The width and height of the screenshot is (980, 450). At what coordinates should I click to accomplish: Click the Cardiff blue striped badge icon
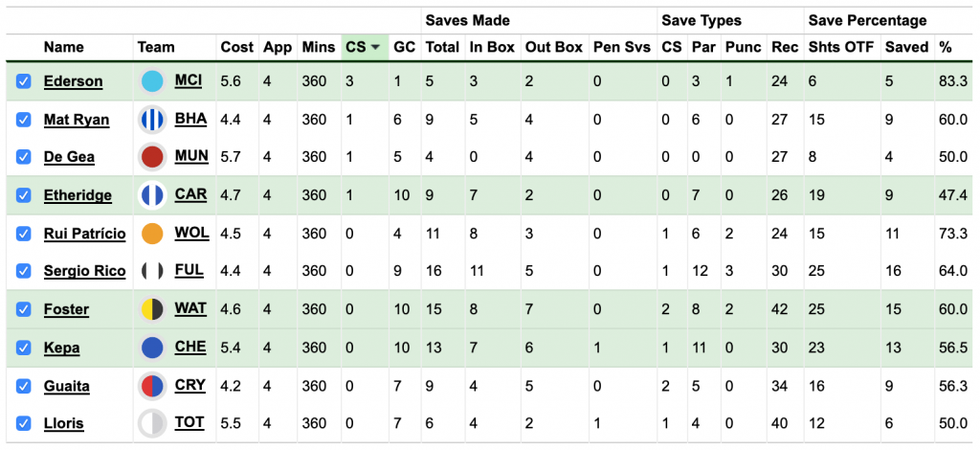[x=152, y=195]
